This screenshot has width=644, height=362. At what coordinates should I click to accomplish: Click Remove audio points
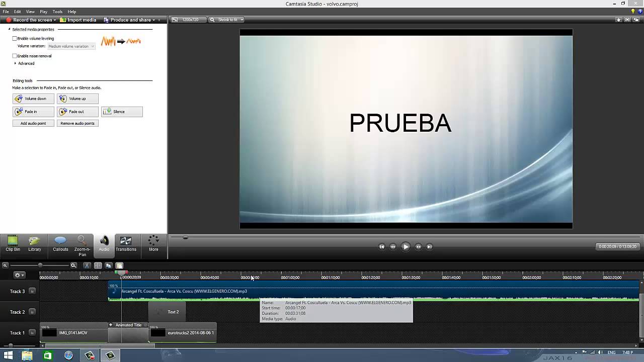tap(77, 123)
